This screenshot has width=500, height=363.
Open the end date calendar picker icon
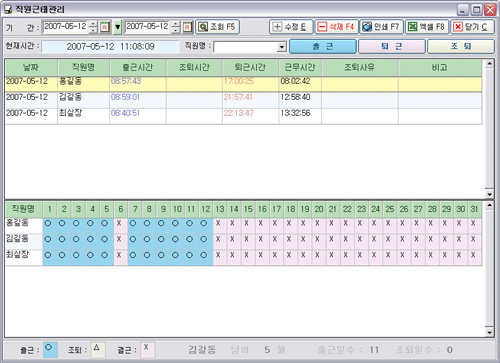tap(187, 27)
